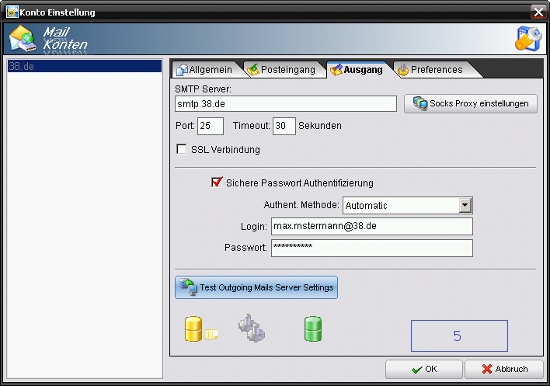Viewport: 550px width, 386px height.
Task: Click the gray server connection icon
Action: (252, 328)
